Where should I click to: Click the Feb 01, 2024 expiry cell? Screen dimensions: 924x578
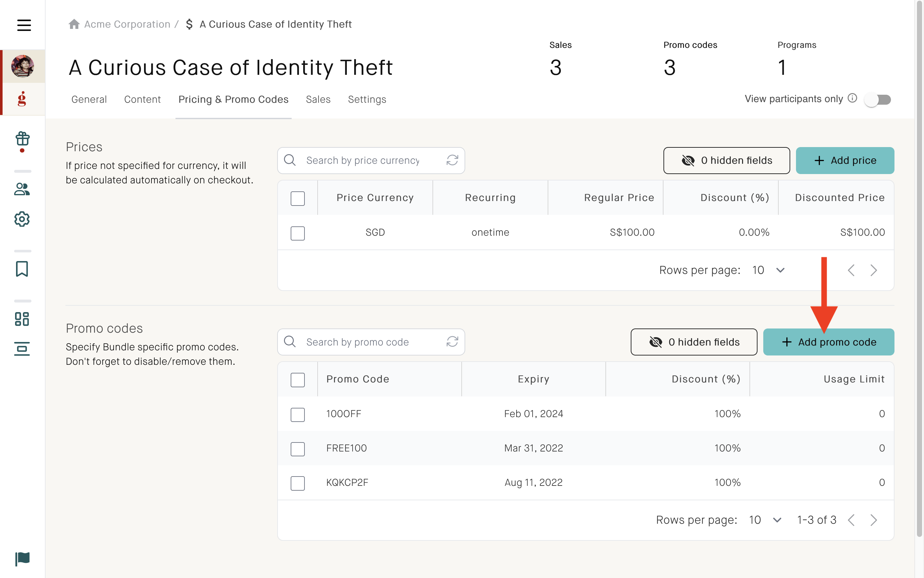(534, 414)
